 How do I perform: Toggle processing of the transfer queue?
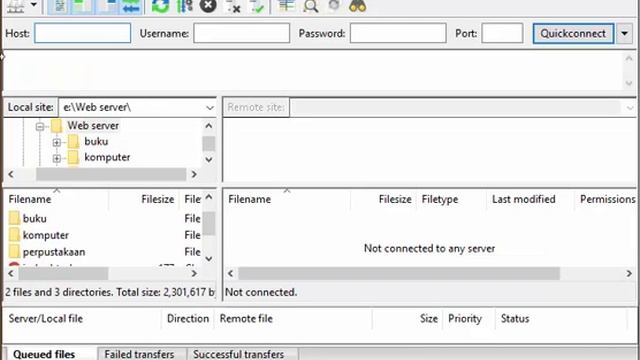pos(184,6)
